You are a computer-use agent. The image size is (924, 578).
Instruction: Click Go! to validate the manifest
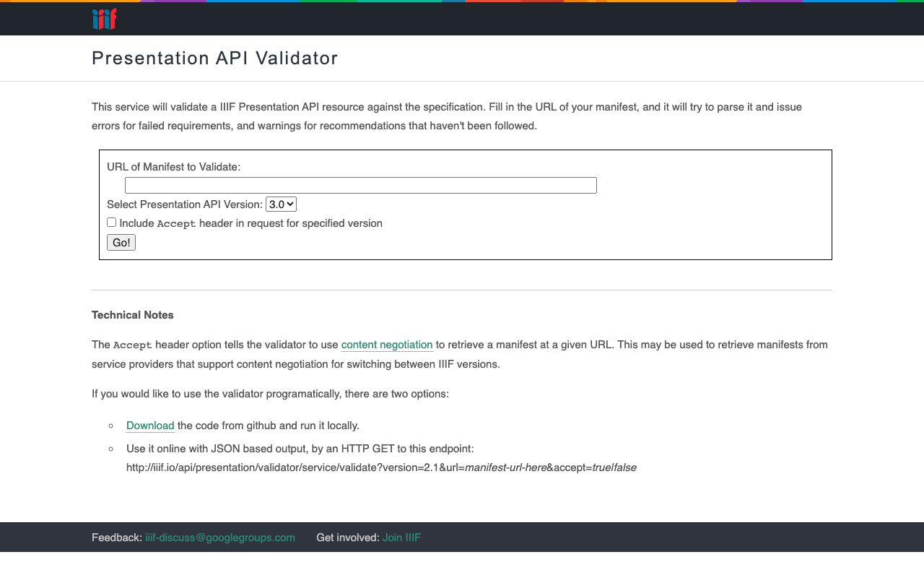coord(121,242)
